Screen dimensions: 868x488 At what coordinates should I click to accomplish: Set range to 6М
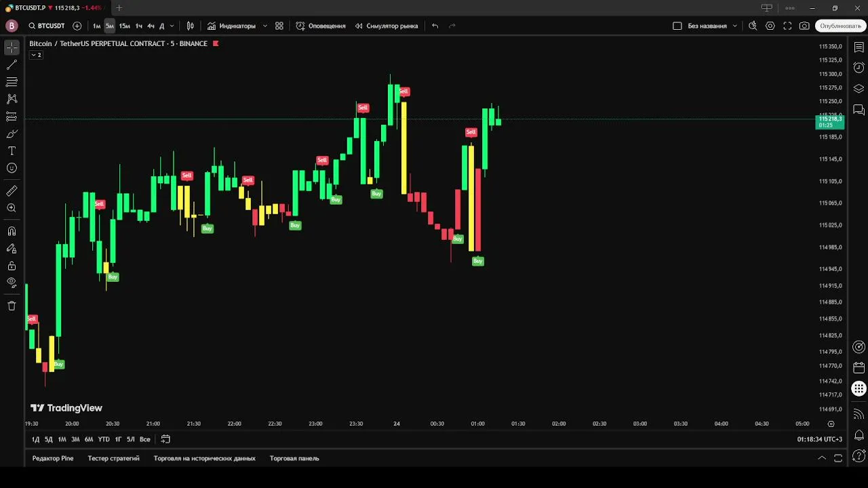pyautogui.click(x=89, y=439)
